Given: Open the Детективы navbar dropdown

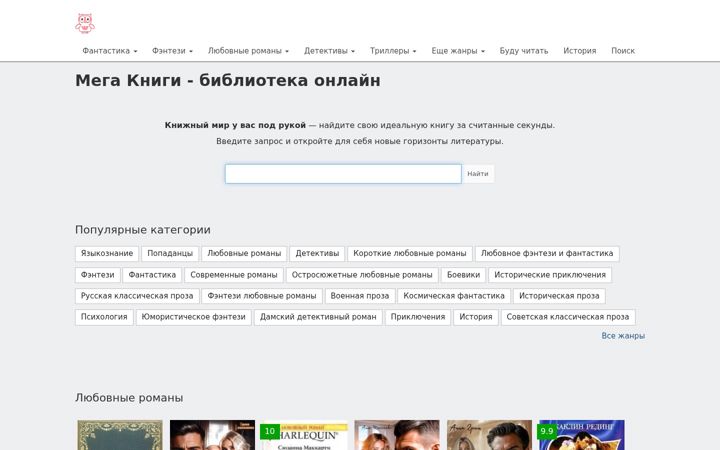Looking at the screenshot, I should [x=329, y=51].
